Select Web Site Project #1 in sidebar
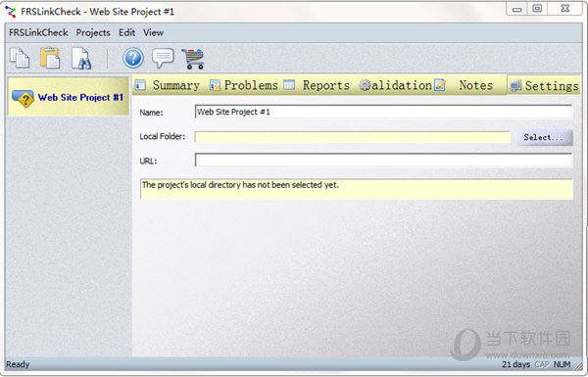The width and height of the screenshot is (588, 377). pos(69,97)
